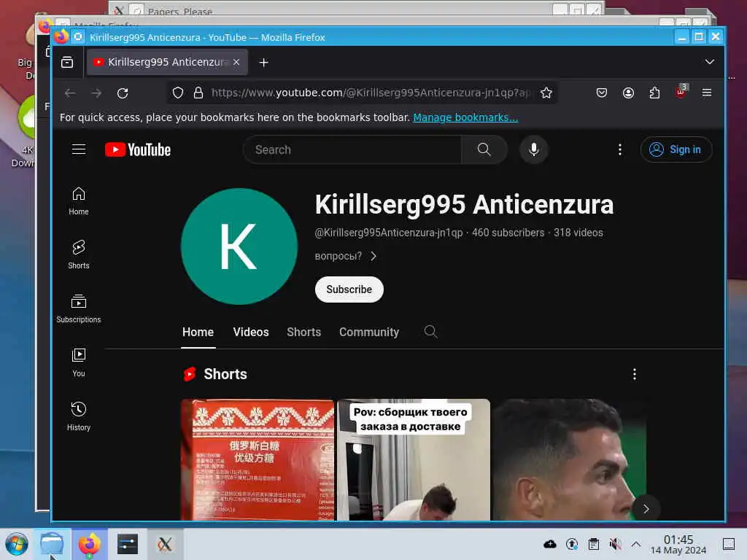Open the You section in sidebar
This screenshot has width=747, height=560.
click(x=79, y=363)
